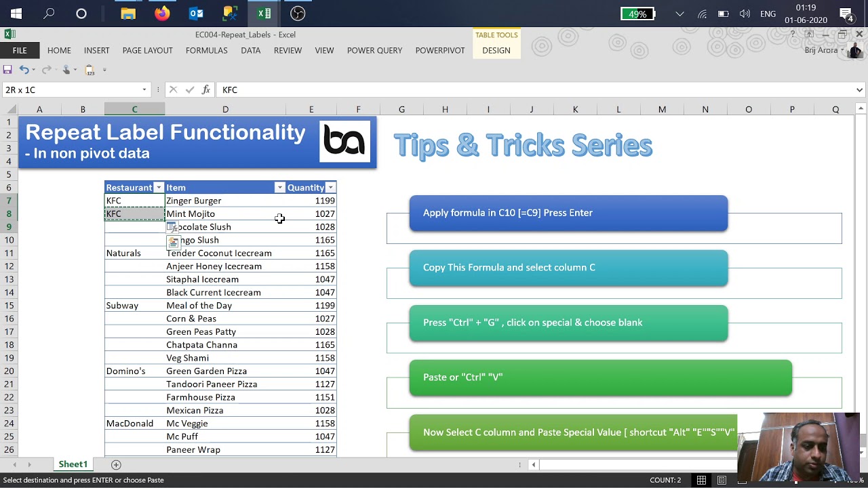Viewport: 868px width, 488px height.
Task: Select column D header
Action: (x=225, y=109)
